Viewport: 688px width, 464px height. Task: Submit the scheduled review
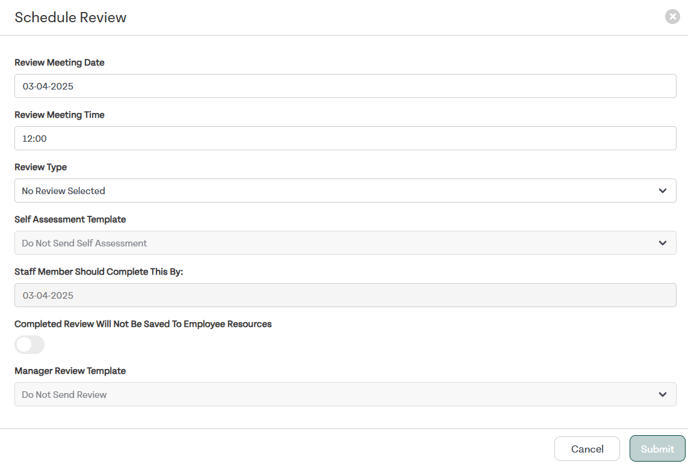coord(657,449)
